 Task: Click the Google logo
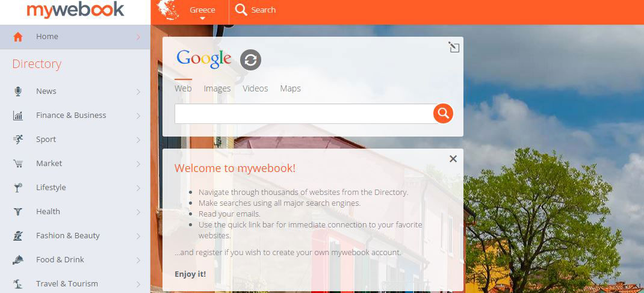pyautogui.click(x=203, y=60)
